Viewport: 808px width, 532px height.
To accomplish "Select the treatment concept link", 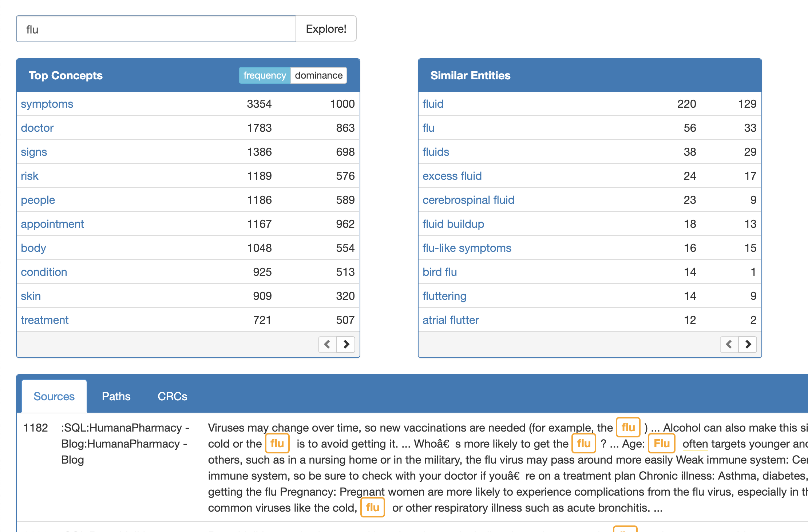I will [x=44, y=320].
